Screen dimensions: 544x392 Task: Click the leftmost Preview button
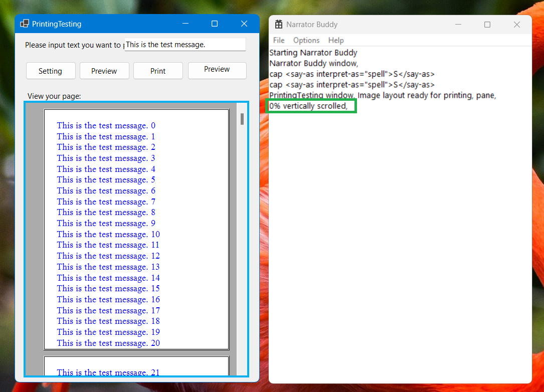pos(104,71)
